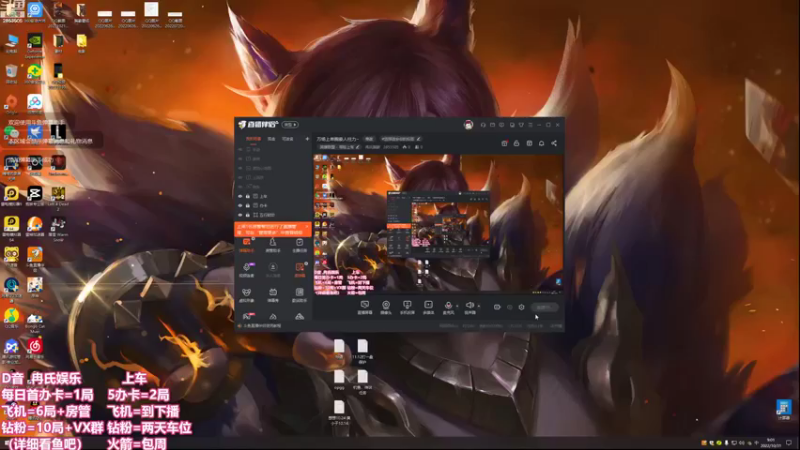The width and height of the screenshot is (800, 450).
Task: Open customer support headset icon in title bar
Action: click(x=483, y=124)
